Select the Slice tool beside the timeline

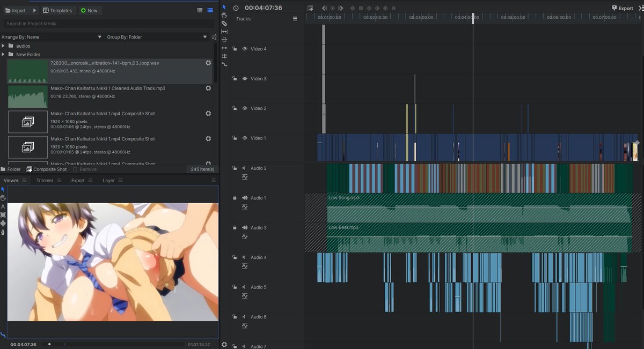coord(224,24)
